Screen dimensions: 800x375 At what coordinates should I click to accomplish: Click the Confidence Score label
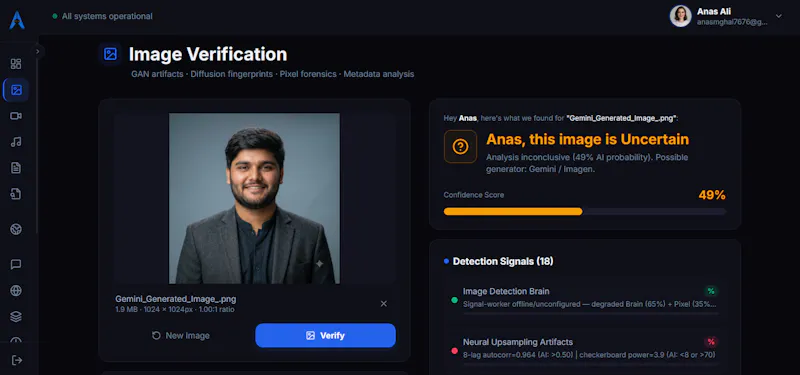click(x=473, y=195)
